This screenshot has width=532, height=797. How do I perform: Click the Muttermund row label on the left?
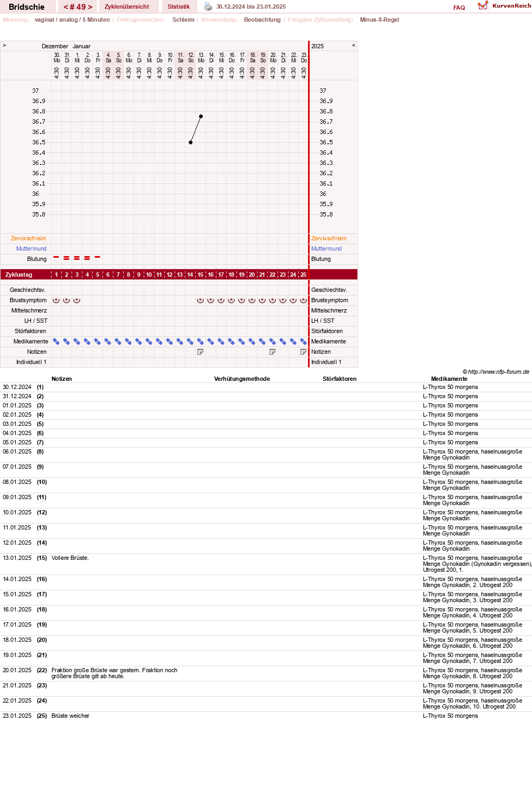pyautogui.click(x=31, y=249)
